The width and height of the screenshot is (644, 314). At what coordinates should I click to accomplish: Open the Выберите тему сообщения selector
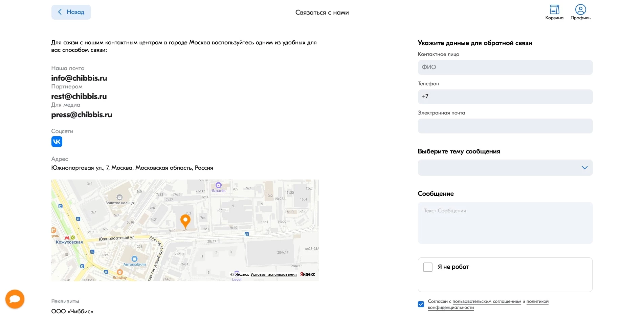505,168
